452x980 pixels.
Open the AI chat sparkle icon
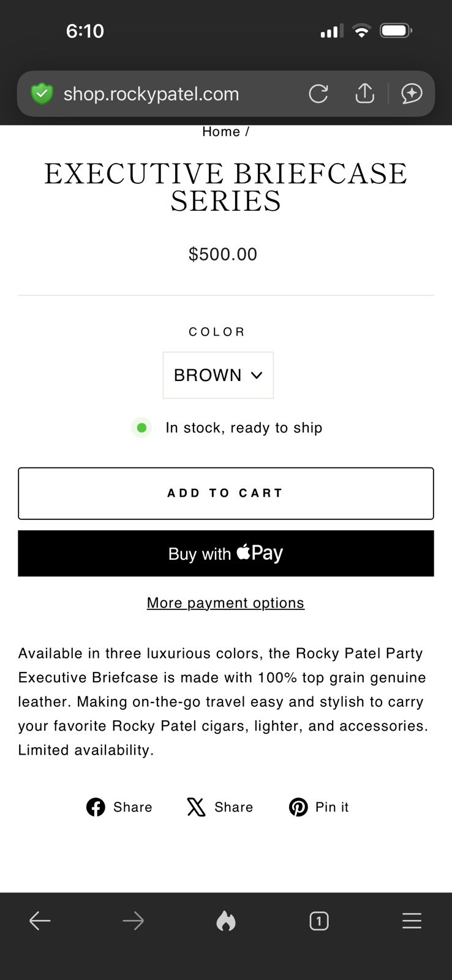[x=412, y=94]
